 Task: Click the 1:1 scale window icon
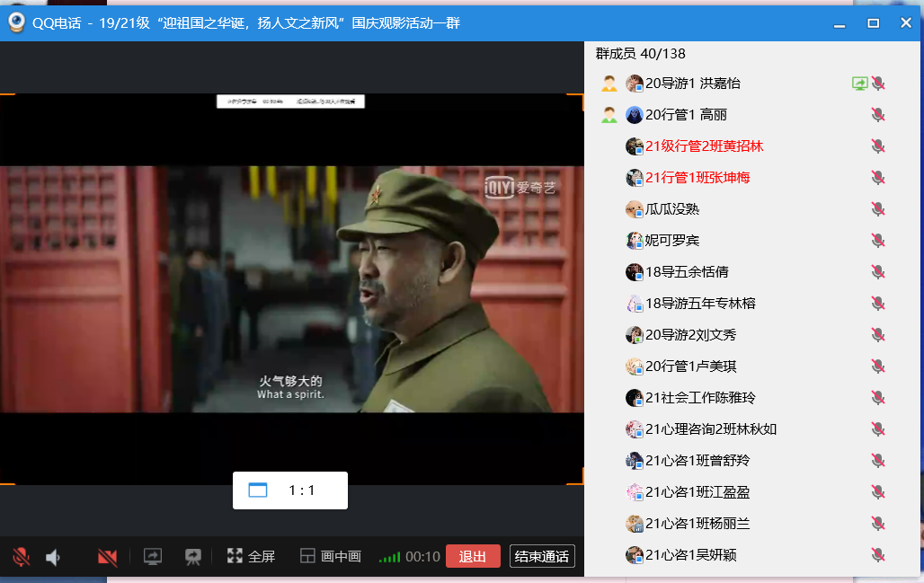pyautogui.click(x=258, y=490)
